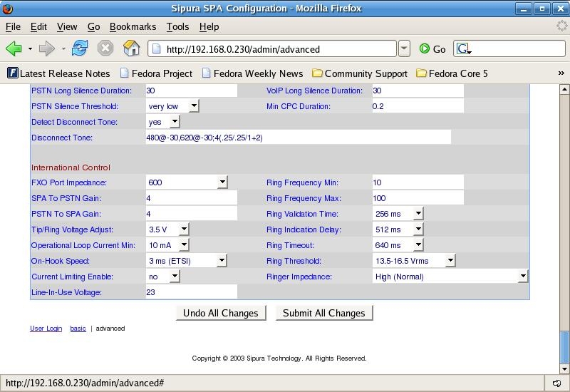
Task: Open the Fedora Core 5 bookmark folder
Action: point(452,73)
